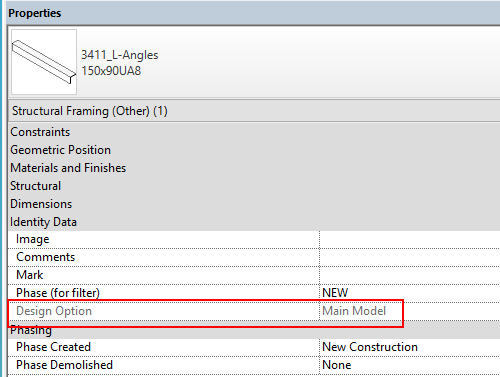Open the type selector showing 3411_L-Angles 150x90UA8

click(255, 62)
